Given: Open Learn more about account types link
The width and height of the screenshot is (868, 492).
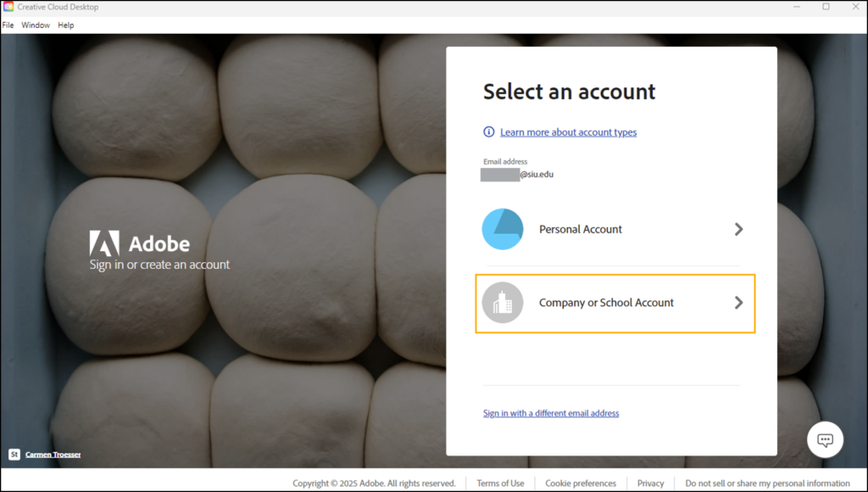Looking at the screenshot, I should tap(568, 132).
